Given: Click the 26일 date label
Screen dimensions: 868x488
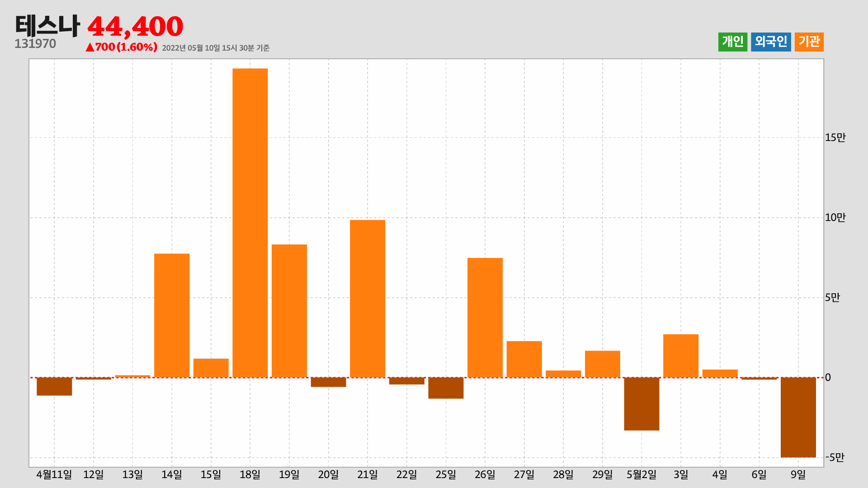Looking at the screenshot, I should pyautogui.click(x=485, y=474).
